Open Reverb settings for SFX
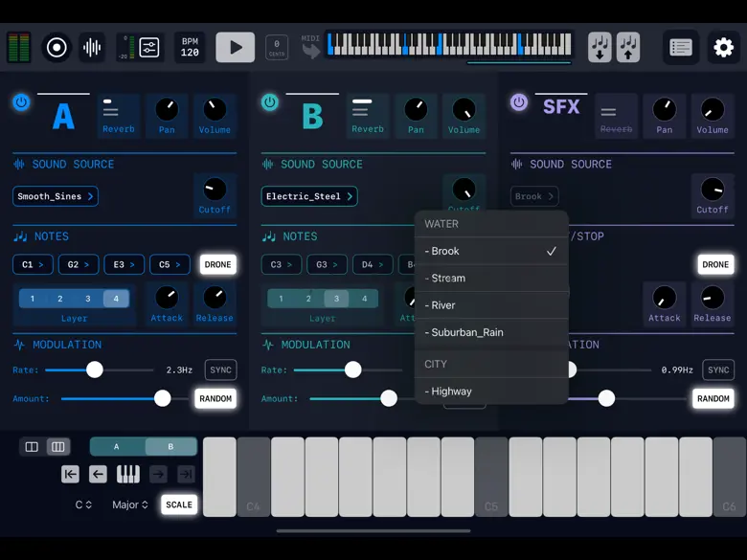The height and width of the screenshot is (560, 747). point(616,116)
